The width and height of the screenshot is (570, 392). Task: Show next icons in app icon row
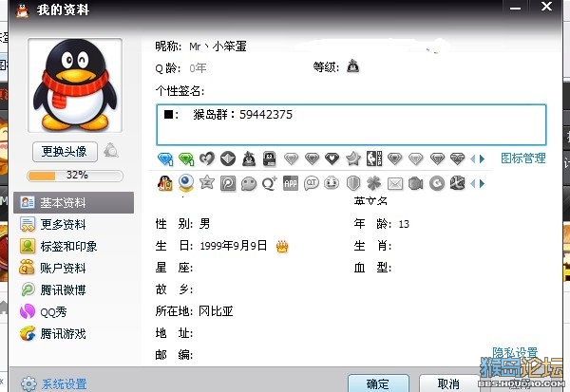pyautogui.click(x=482, y=183)
